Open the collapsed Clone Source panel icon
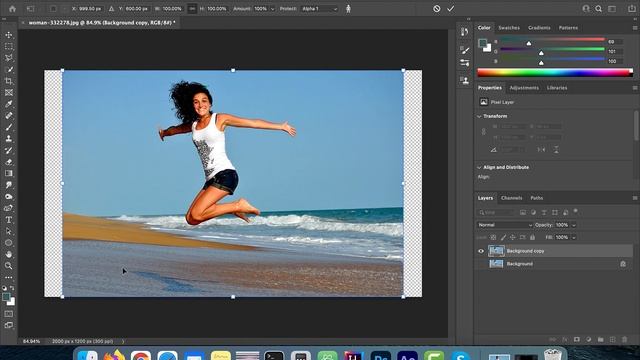Screen dimensions: 640x360 point(464,80)
